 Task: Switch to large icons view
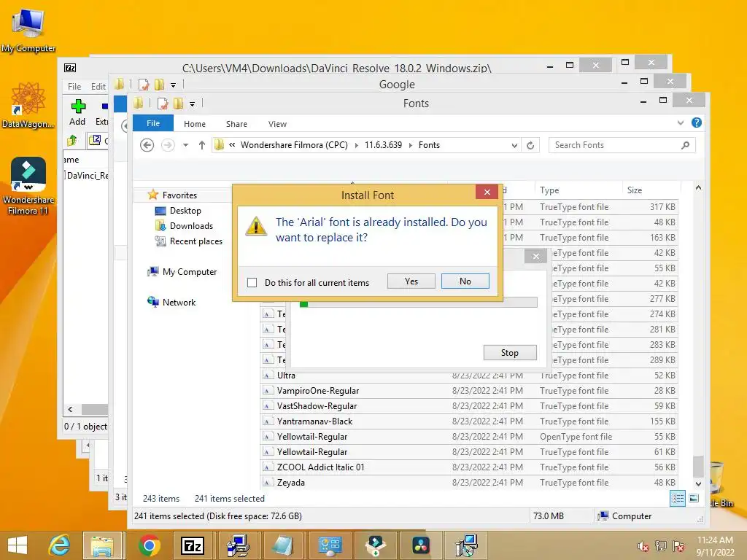pos(694,499)
